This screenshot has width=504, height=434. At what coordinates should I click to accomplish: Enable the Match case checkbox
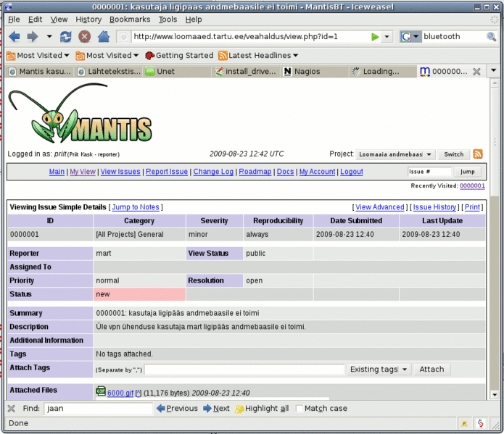click(299, 409)
